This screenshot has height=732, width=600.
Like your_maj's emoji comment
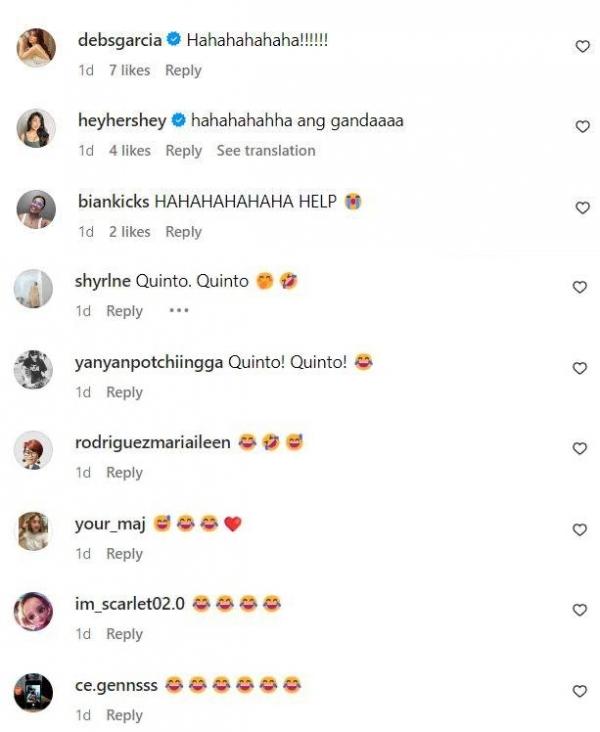click(579, 530)
